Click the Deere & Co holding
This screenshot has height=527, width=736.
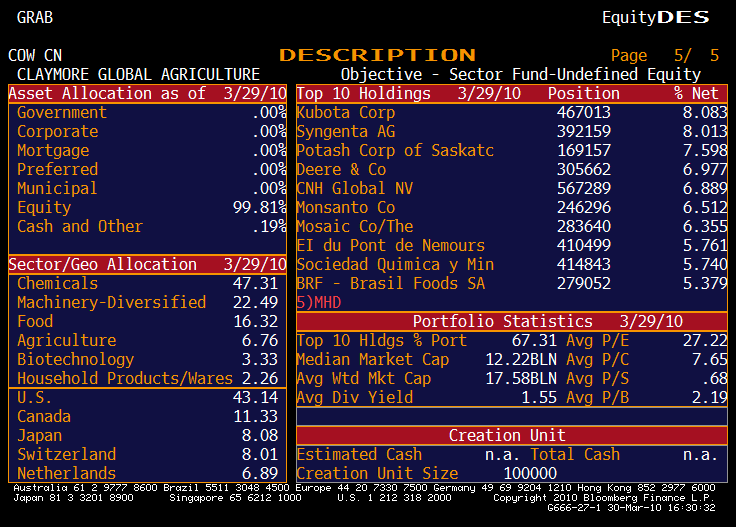point(341,170)
